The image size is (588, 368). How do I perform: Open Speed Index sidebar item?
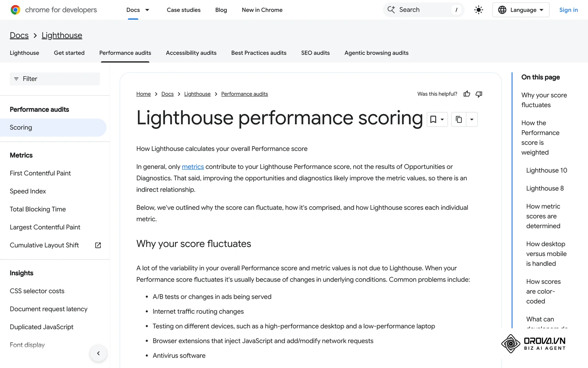pyautogui.click(x=28, y=191)
